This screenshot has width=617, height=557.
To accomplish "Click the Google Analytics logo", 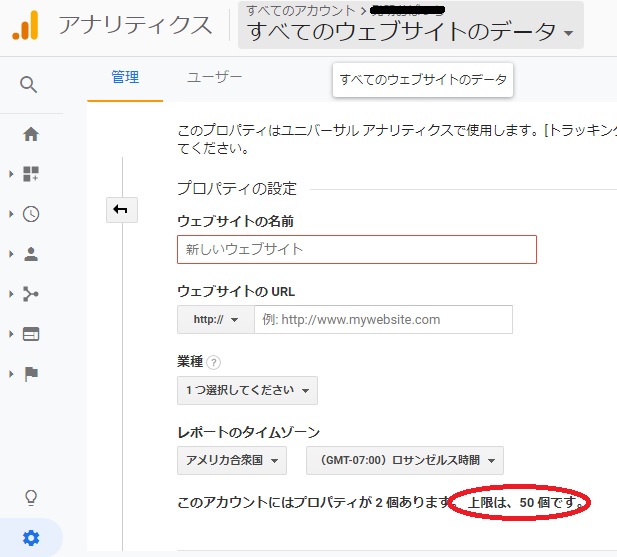I will click(25, 26).
